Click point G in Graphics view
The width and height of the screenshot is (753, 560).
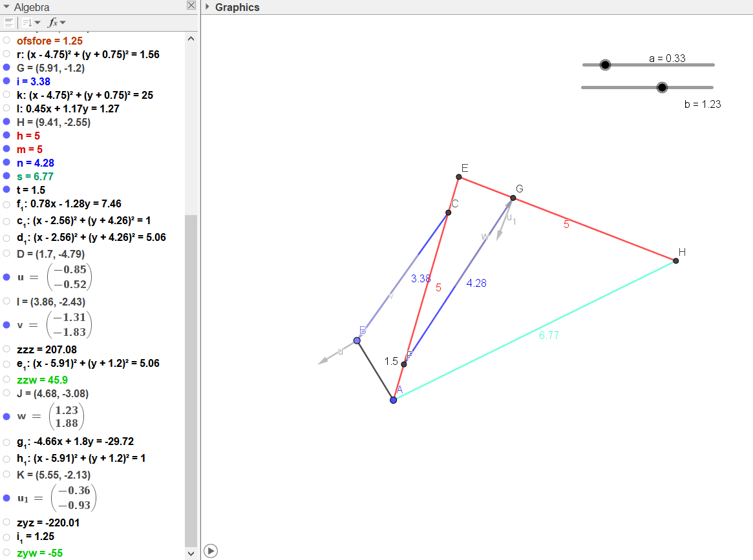coord(513,197)
